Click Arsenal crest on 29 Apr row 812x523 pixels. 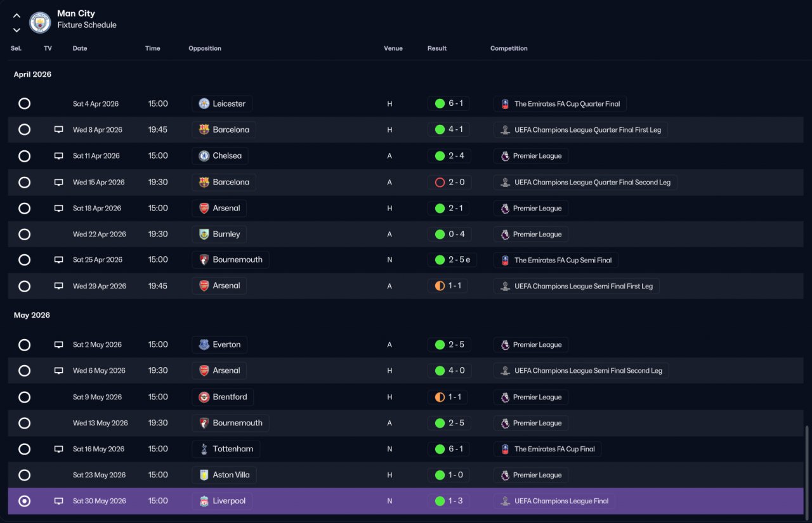click(204, 286)
